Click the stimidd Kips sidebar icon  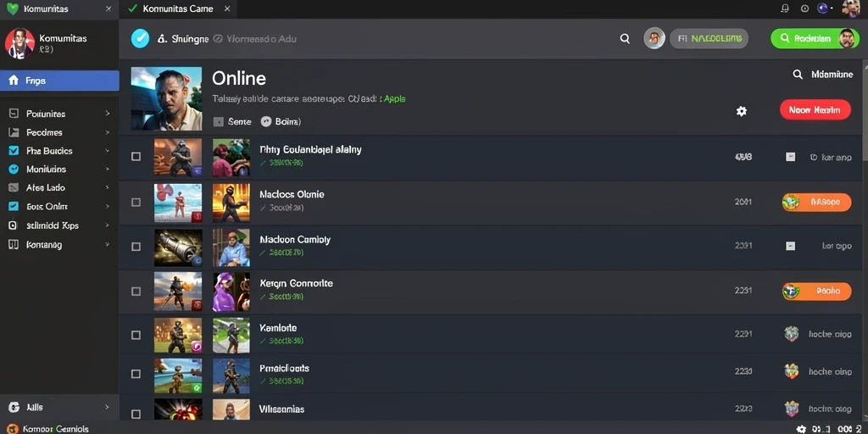pos(14,225)
